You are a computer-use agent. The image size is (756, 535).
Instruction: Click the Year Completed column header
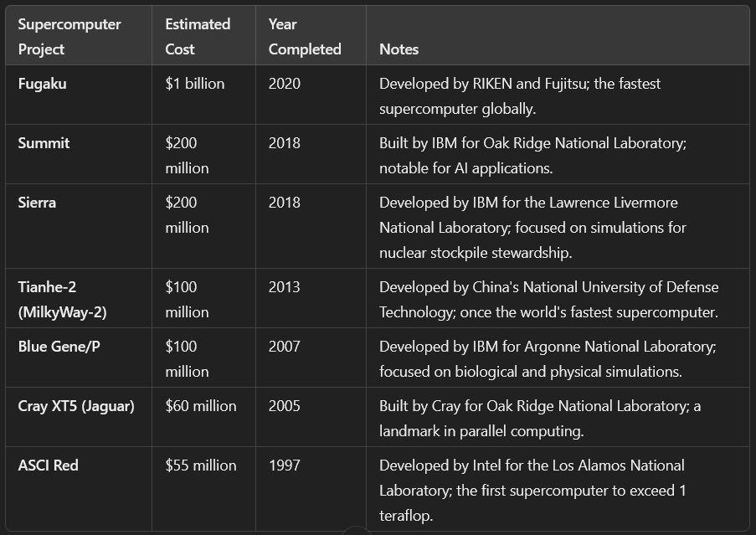305,37
